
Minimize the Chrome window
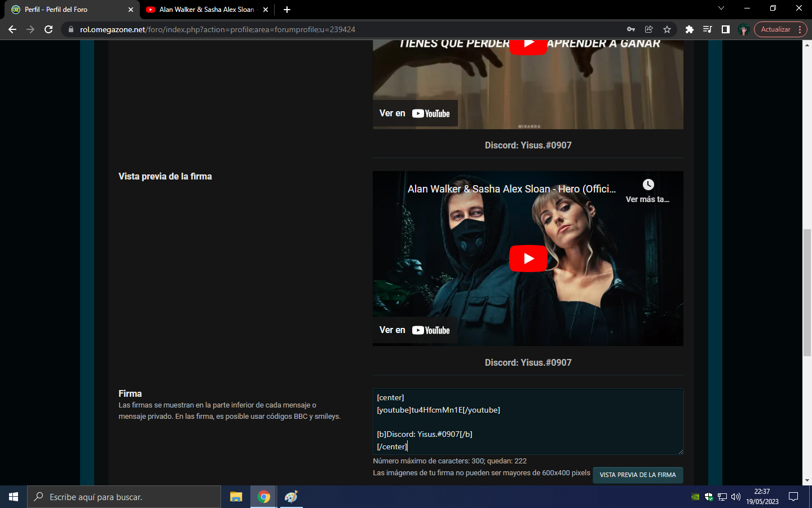pos(747,8)
